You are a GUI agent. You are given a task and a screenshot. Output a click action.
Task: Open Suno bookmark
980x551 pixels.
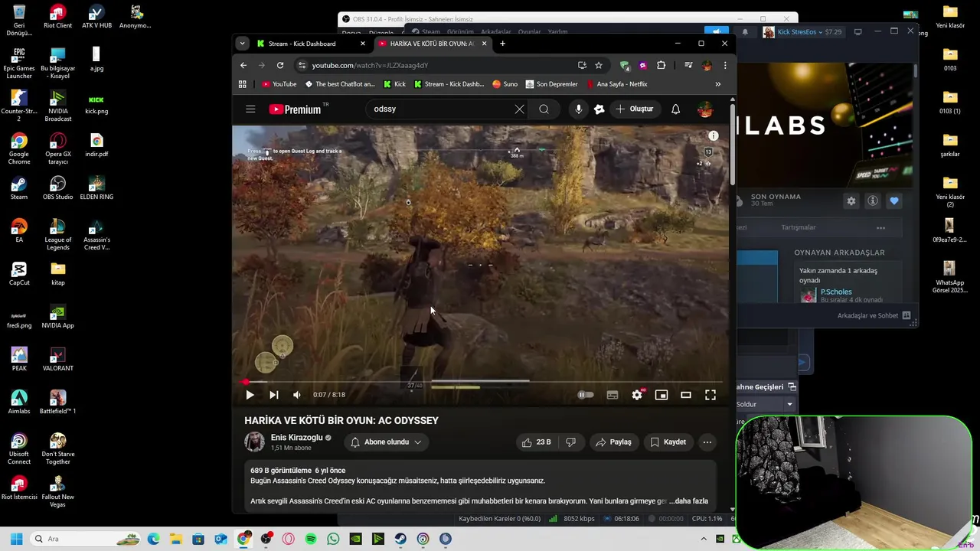tap(505, 84)
